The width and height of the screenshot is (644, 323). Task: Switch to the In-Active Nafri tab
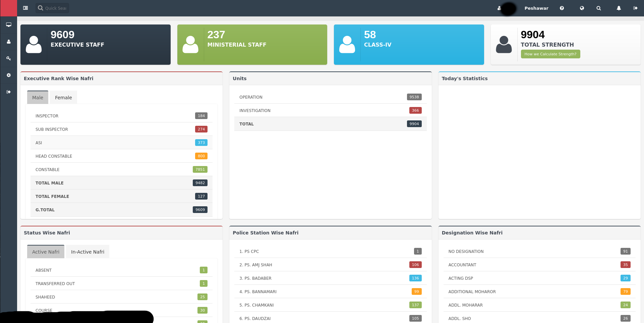87,252
